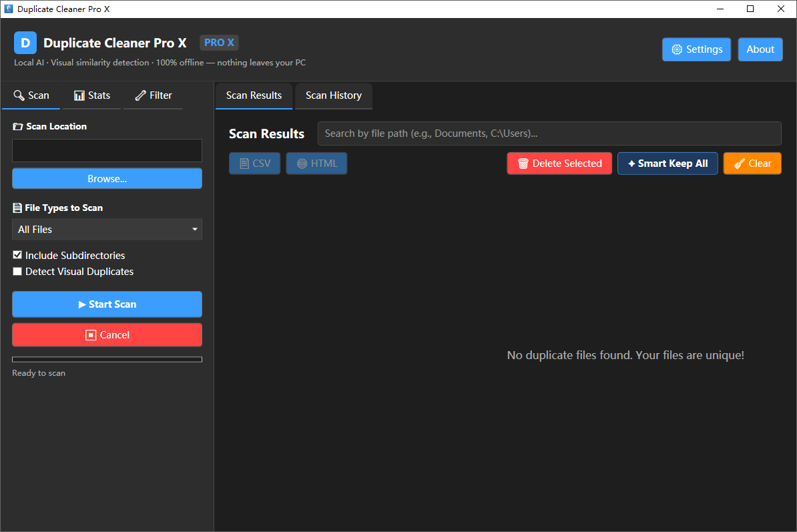The width and height of the screenshot is (797, 532).
Task: Switch to the Filter tab
Action: click(x=154, y=95)
